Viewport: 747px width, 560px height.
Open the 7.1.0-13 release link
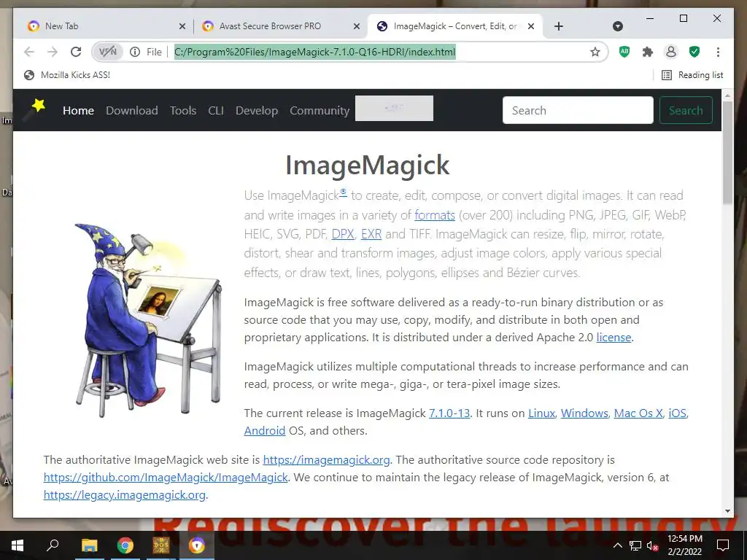point(449,413)
